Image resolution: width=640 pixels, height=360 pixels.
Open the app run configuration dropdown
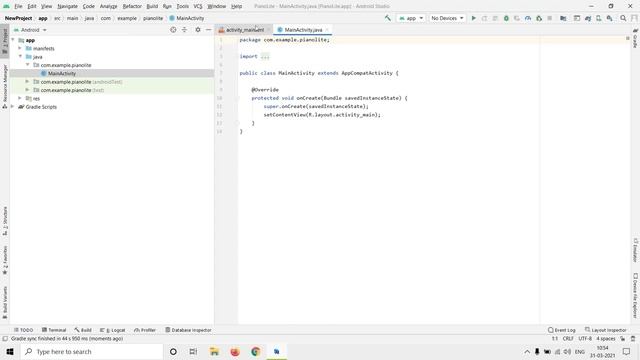click(x=411, y=18)
